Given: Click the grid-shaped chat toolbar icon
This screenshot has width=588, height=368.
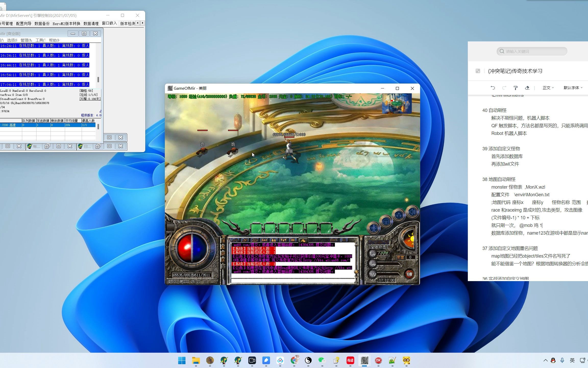Looking at the screenshot, I should [293, 240].
